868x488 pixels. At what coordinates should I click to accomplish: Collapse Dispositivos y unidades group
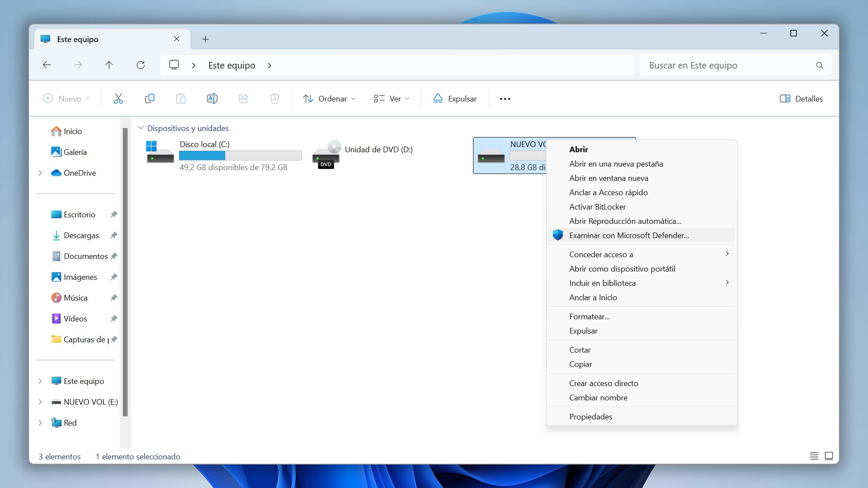[141, 128]
